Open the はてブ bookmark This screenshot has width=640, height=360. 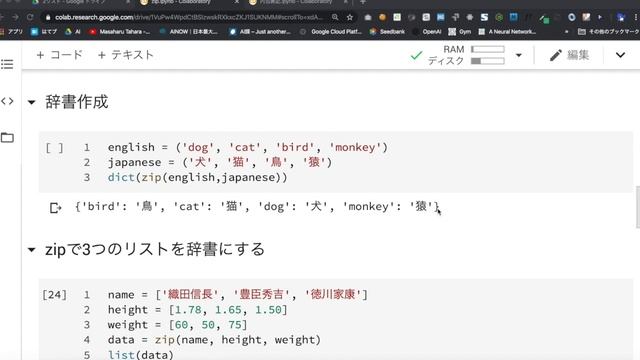point(44,31)
